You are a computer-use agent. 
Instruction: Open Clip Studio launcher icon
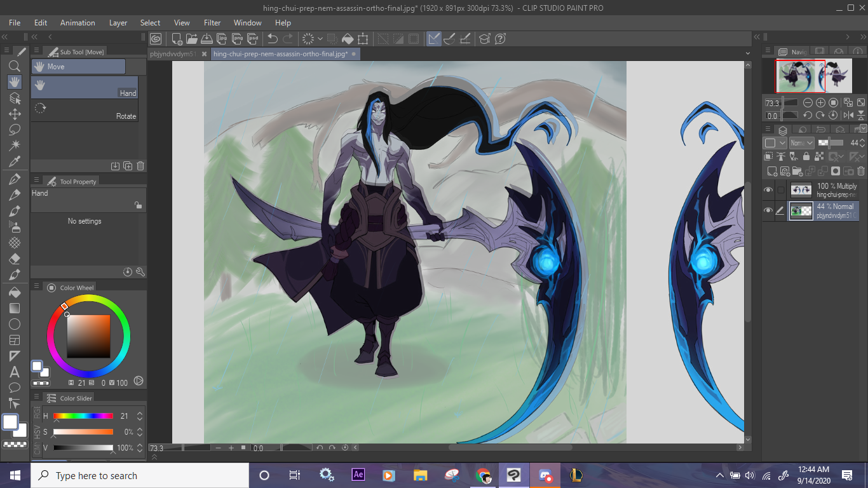click(156, 39)
